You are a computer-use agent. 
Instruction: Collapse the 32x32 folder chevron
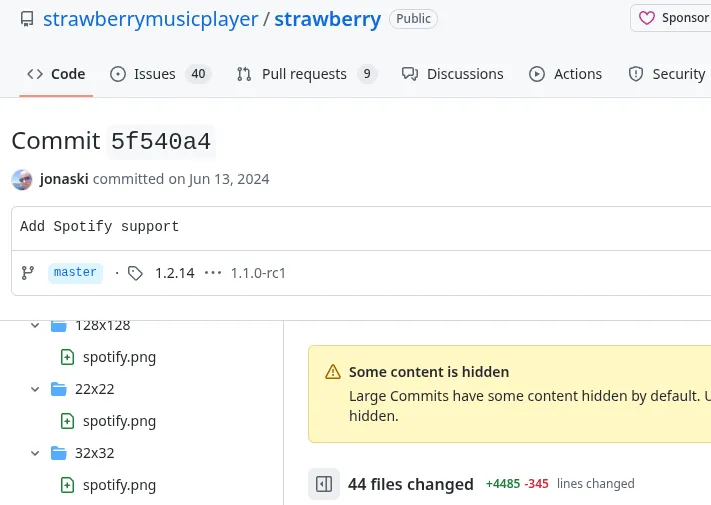pyautogui.click(x=36, y=453)
